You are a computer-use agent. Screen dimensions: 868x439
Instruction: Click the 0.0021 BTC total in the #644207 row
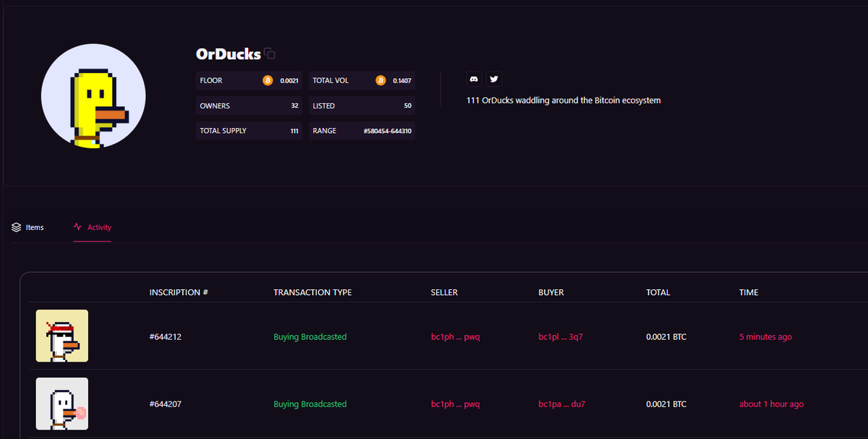[666, 404]
